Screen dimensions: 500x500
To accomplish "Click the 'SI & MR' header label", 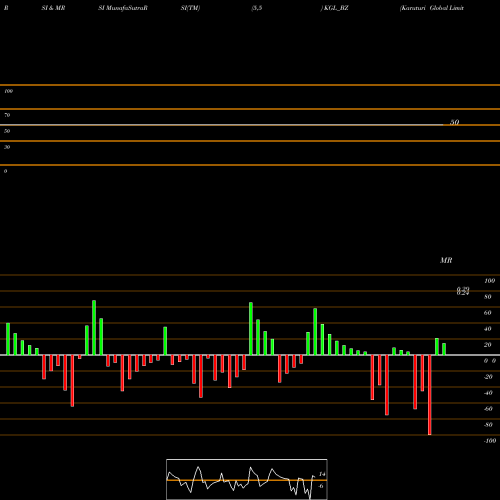I will [53, 8].
